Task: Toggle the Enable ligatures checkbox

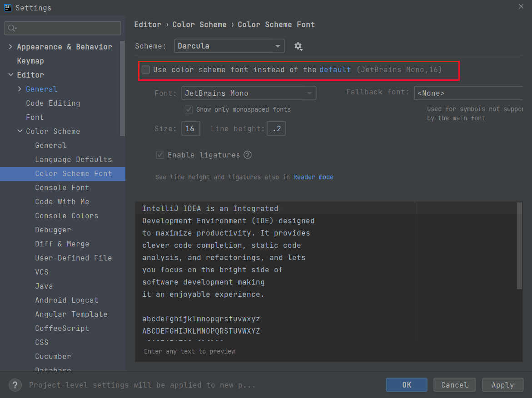Action: tap(160, 155)
